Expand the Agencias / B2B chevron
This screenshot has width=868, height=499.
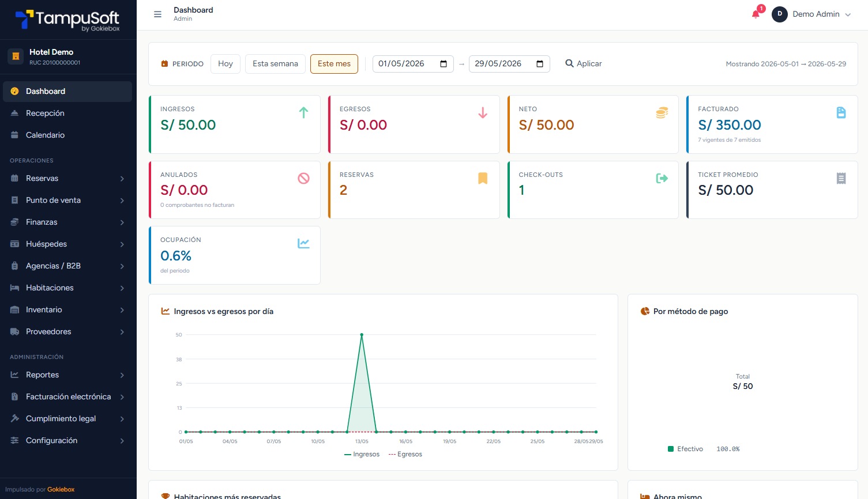click(122, 266)
